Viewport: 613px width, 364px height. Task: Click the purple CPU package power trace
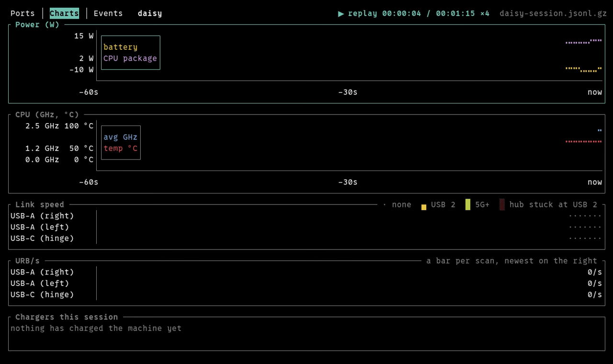(583, 42)
